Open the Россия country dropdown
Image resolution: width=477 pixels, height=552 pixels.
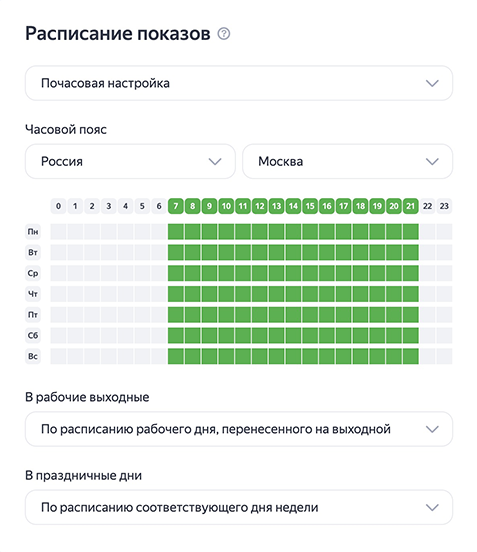pyautogui.click(x=130, y=161)
